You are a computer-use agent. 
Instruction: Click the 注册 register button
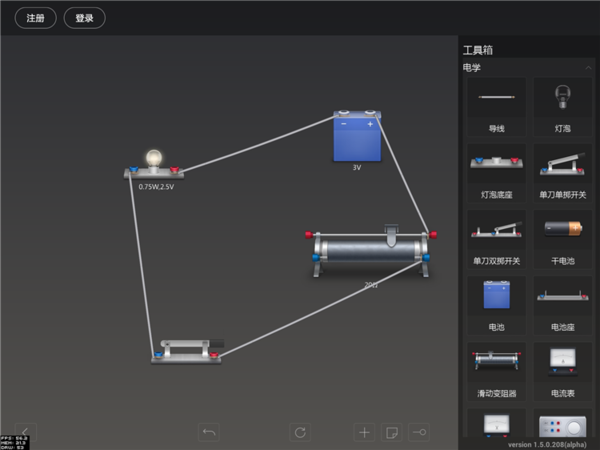pos(35,18)
